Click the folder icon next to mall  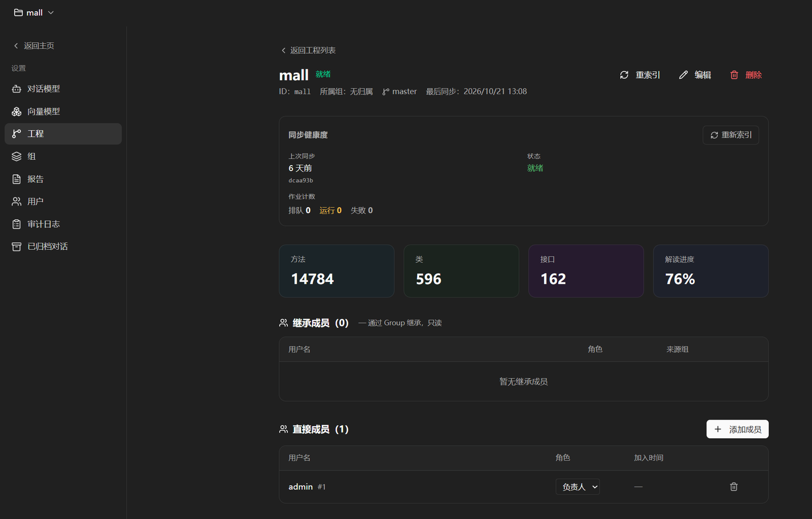click(18, 13)
